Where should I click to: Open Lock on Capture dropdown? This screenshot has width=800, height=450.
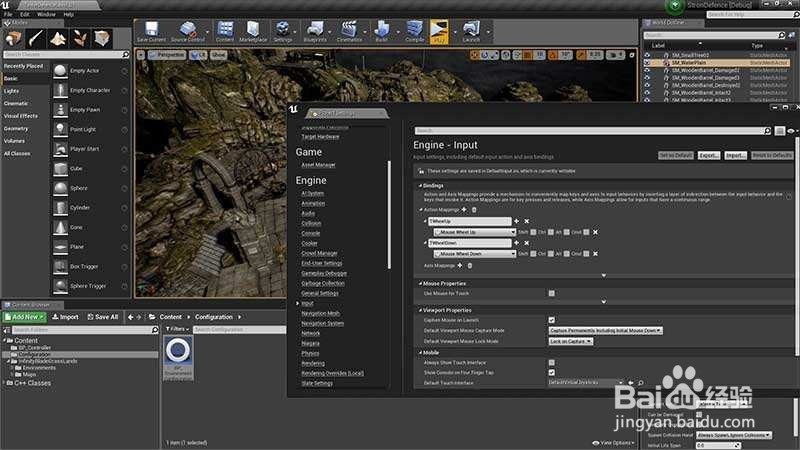coord(570,341)
